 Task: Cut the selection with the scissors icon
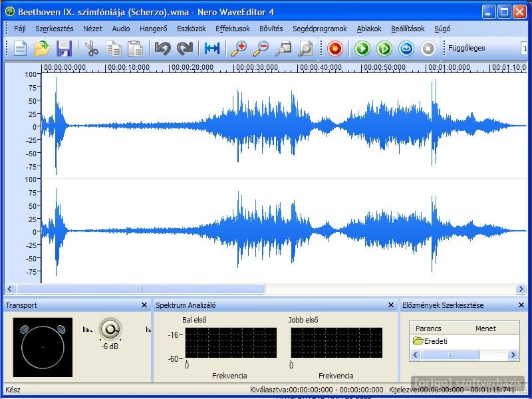coord(91,49)
